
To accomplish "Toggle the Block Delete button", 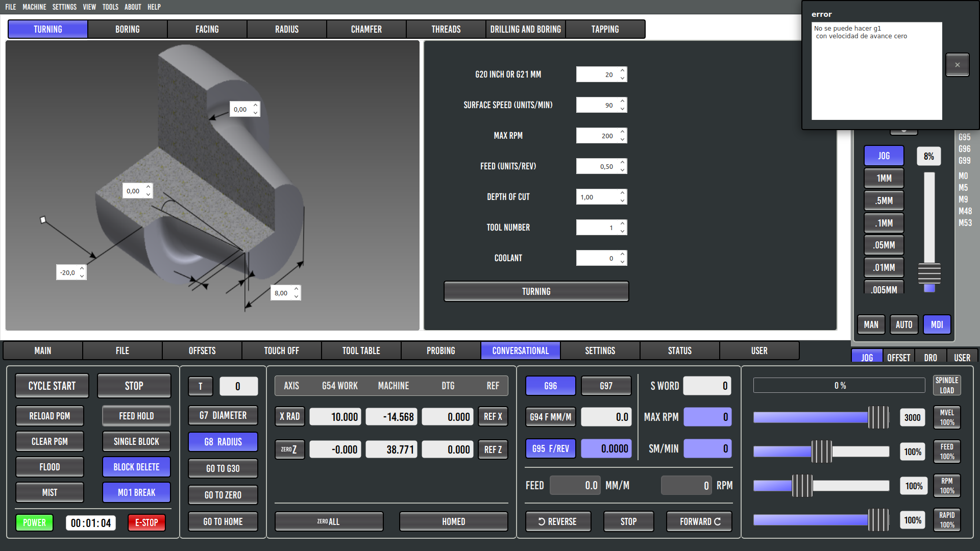I will tap(136, 467).
